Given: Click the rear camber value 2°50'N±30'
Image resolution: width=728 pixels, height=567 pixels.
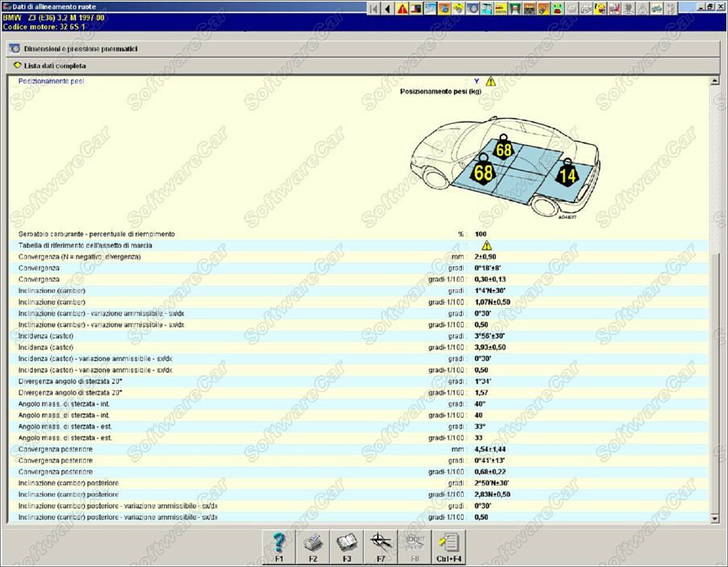Looking at the screenshot, I should coord(491,483).
